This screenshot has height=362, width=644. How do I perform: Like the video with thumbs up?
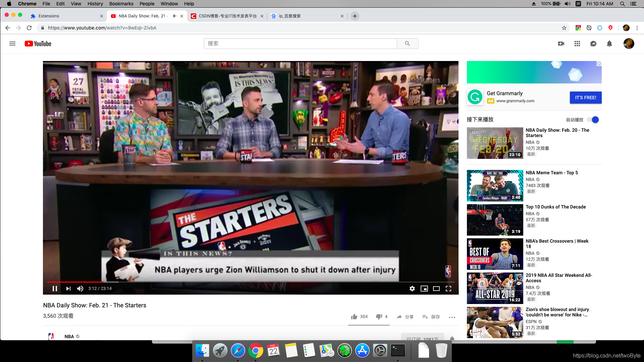click(x=354, y=317)
